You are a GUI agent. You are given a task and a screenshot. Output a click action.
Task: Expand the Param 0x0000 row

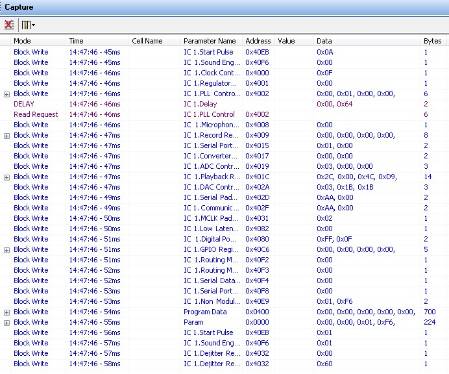[7, 323]
